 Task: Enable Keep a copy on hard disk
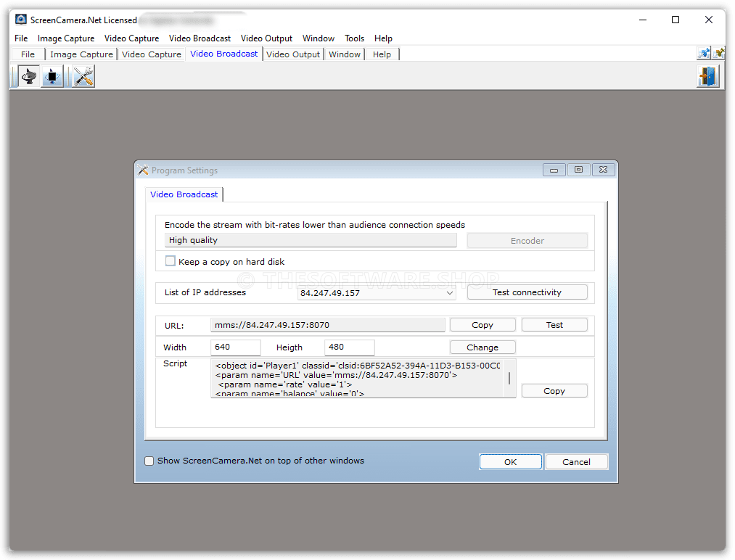171,261
